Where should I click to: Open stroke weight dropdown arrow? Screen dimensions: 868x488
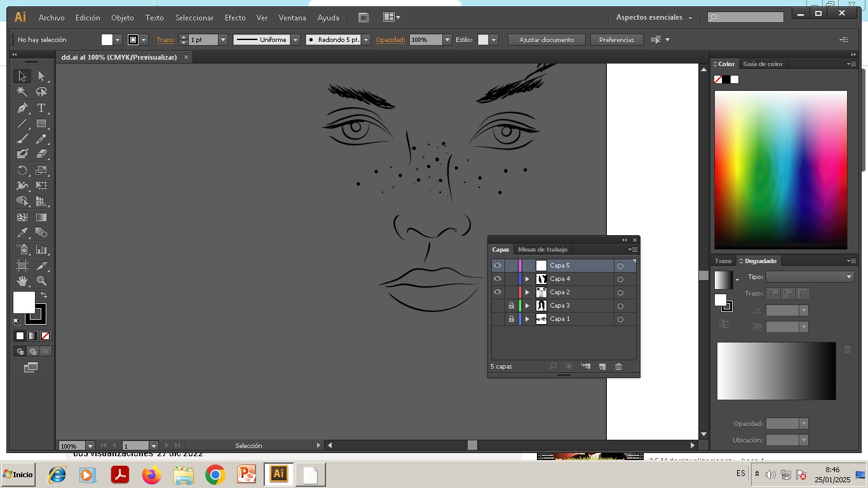click(x=222, y=39)
